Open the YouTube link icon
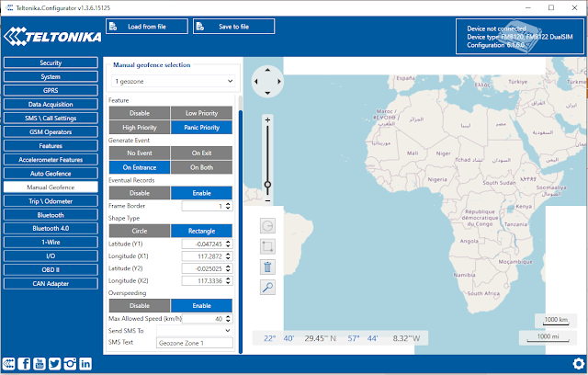The width and height of the screenshot is (588, 375). point(40,364)
